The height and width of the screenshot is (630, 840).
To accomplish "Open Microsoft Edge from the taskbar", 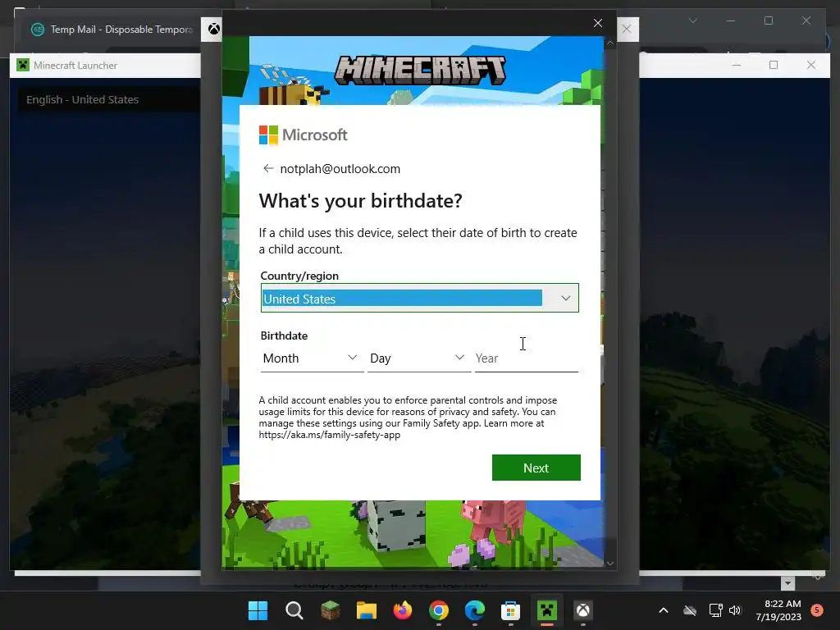I will pyautogui.click(x=475, y=610).
